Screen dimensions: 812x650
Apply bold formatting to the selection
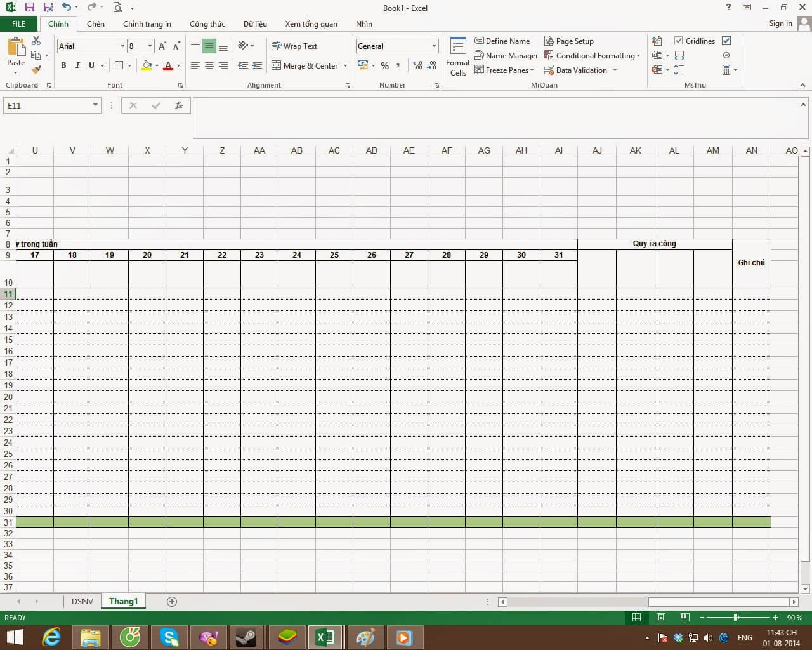pos(63,65)
